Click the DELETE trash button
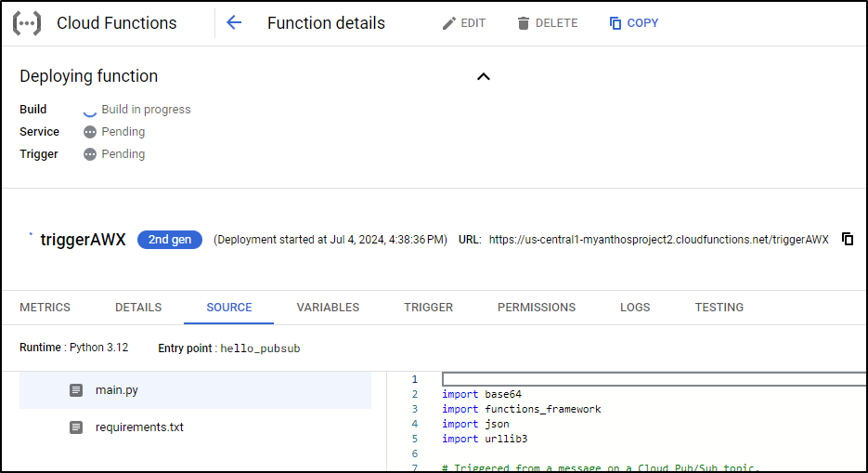Viewport: 868px width, 473px height. 548,23
